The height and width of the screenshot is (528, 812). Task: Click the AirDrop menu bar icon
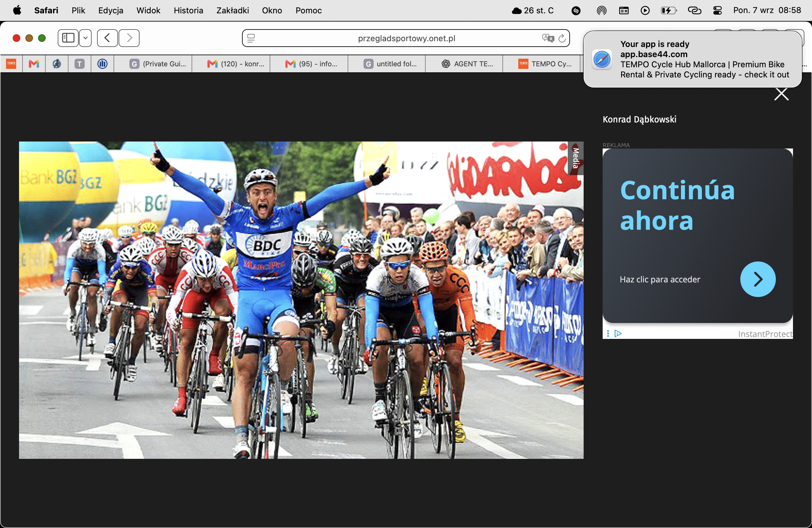click(x=601, y=10)
